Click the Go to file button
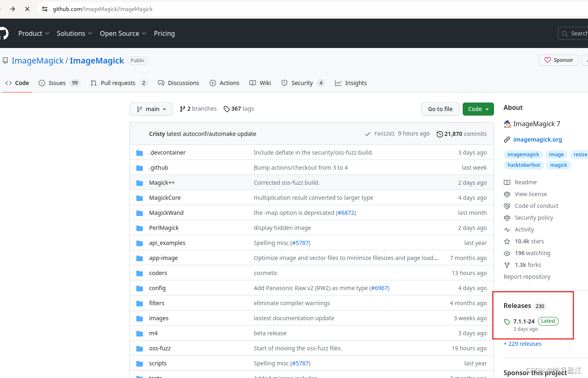The height and width of the screenshot is (378, 588). pyautogui.click(x=440, y=109)
